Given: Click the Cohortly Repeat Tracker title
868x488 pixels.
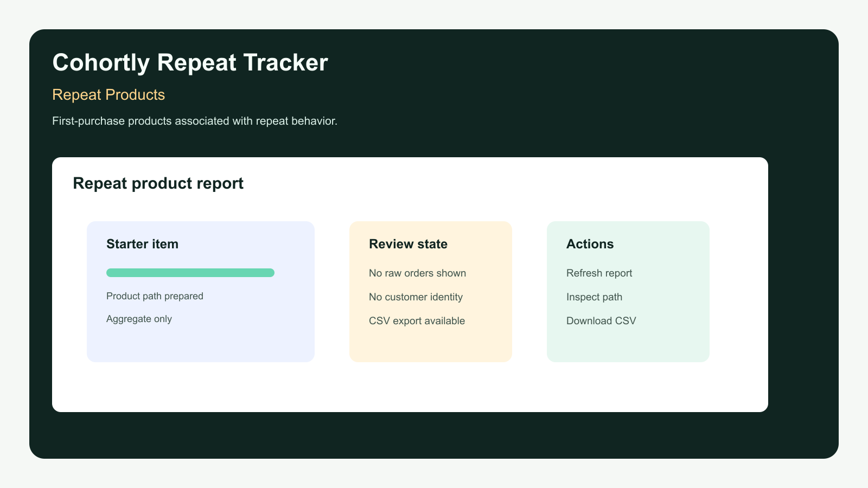Looking at the screenshot, I should 190,62.
